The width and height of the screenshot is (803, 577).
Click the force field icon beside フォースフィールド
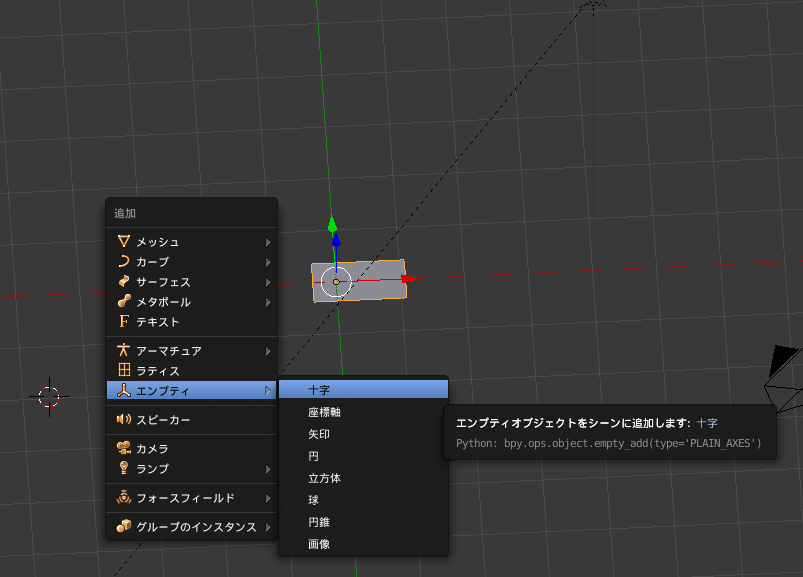[123, 497]
